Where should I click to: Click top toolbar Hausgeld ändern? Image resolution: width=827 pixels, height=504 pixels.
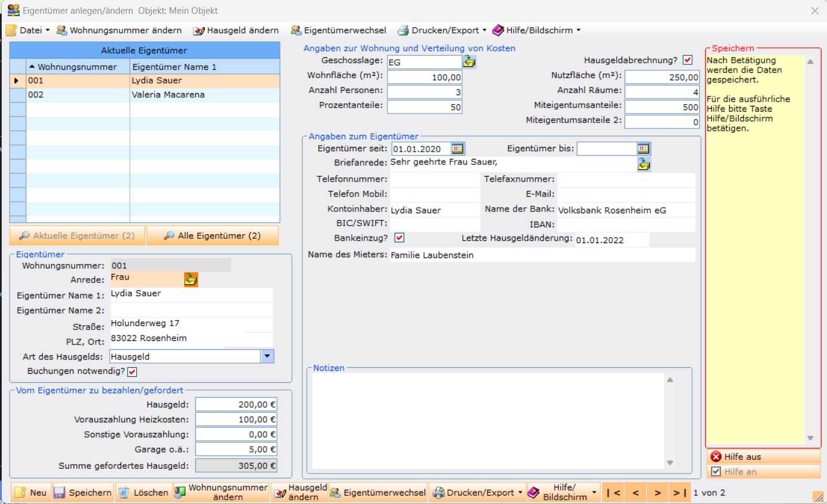(235, 30)
